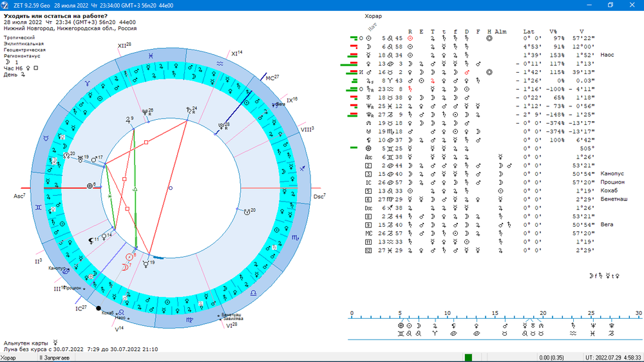Click the ZET application icon in title bar
This screenshot has height=362, width=644.
(5, 5)
